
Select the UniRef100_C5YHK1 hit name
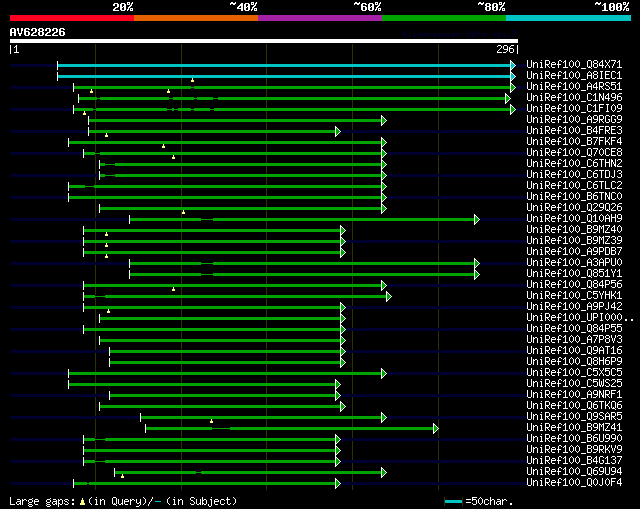574,296
